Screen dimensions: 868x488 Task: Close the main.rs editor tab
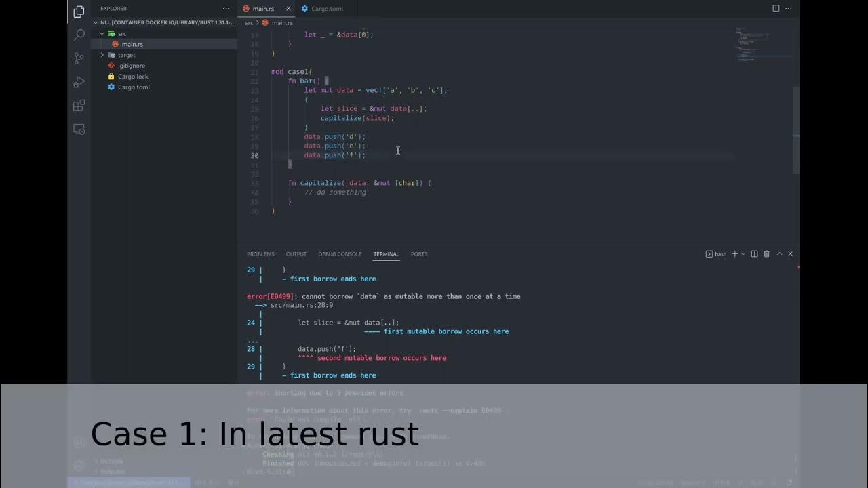(288, 9)
